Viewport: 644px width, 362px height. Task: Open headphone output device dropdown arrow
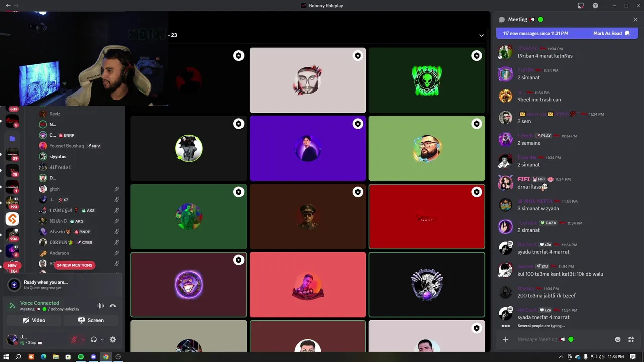click(102, 340)
